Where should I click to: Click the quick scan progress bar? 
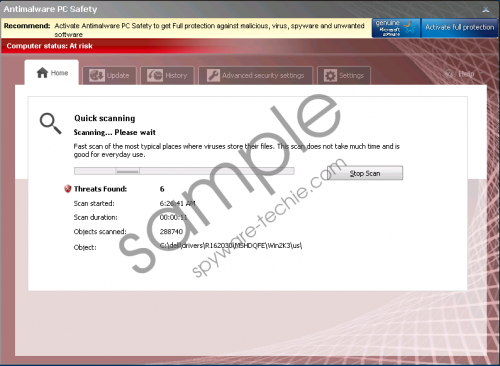[x=184, y=171]
